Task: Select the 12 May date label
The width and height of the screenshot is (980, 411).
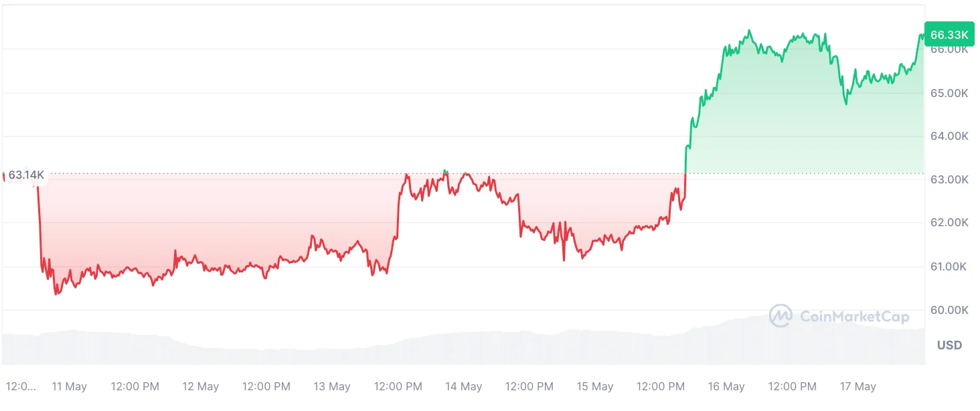Action: 201,387
